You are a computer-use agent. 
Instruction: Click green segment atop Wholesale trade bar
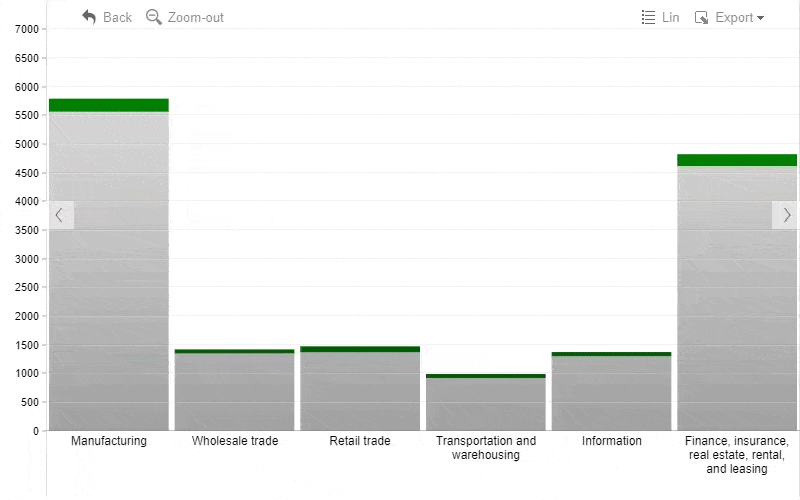[x=235, y=352]
